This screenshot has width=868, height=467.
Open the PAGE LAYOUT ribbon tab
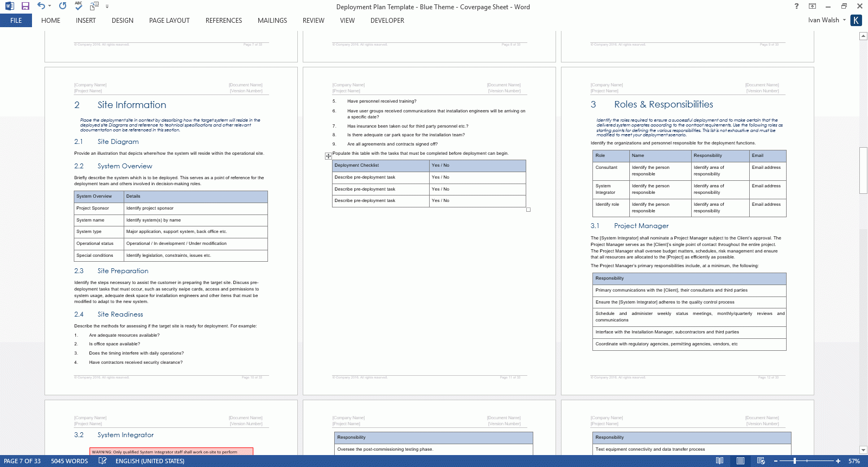click(169, 21)
